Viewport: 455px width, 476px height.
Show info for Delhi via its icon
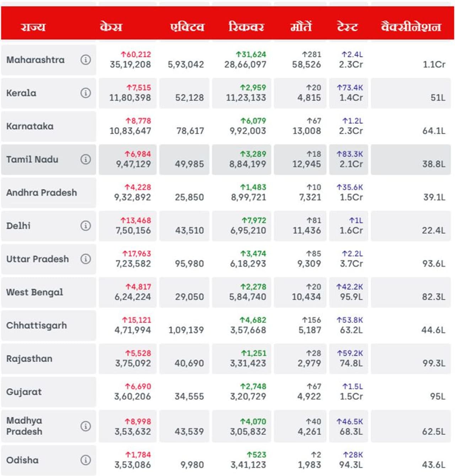(x=85, y=226)
